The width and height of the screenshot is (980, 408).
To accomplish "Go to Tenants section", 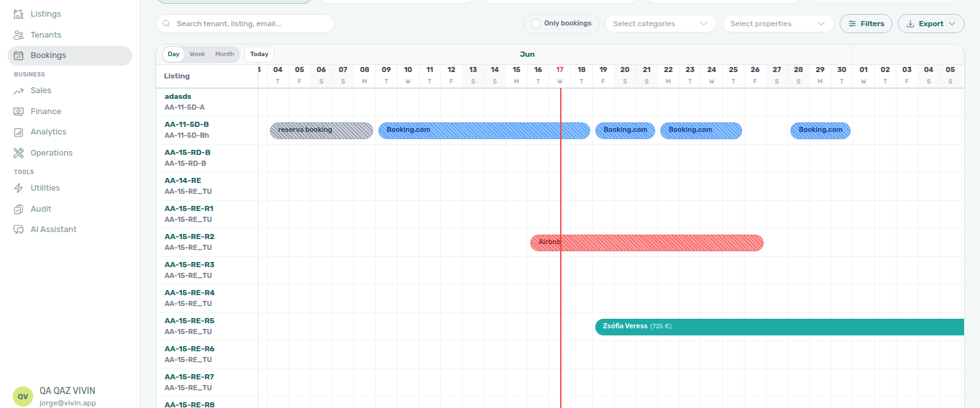I will tap(70, 34).
